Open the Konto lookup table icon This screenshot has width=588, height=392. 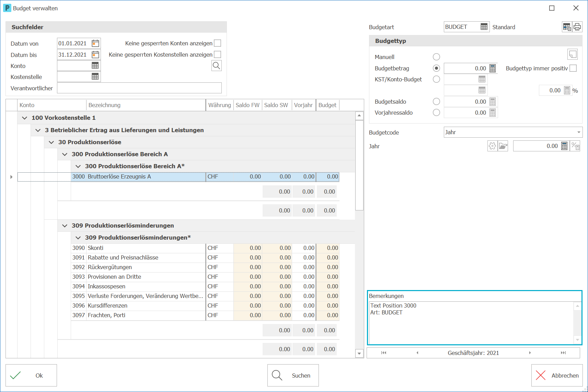[95, 66]
